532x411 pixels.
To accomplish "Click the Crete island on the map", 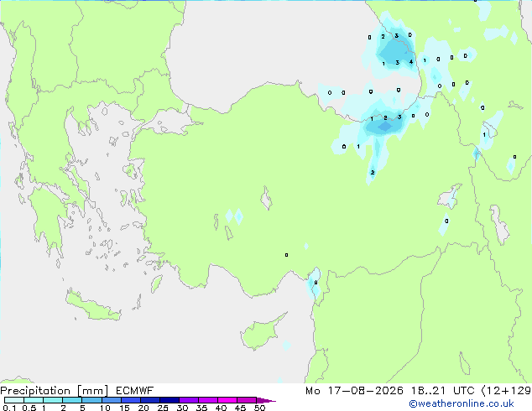I will pyautogui.click(x=93, y=306).
